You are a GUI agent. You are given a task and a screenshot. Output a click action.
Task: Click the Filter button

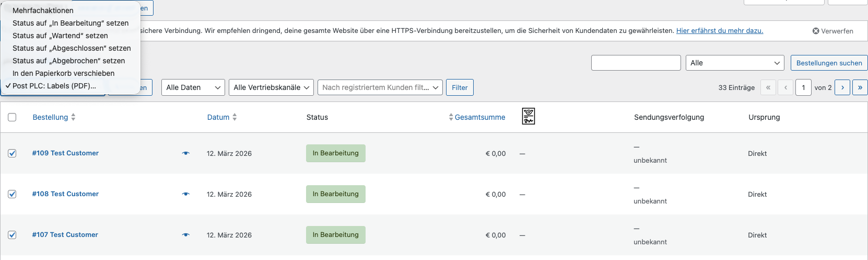tap(460, 87)
